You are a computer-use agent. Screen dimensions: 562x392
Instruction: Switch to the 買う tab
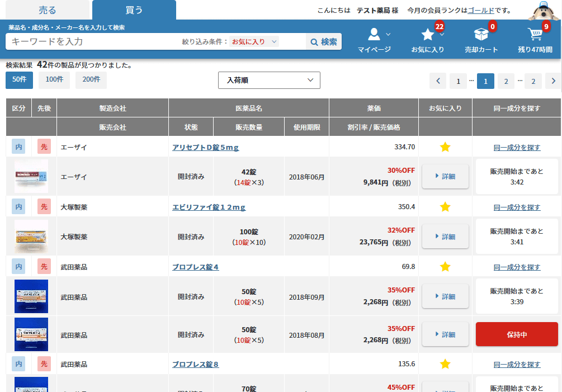(x=134, y=10)
